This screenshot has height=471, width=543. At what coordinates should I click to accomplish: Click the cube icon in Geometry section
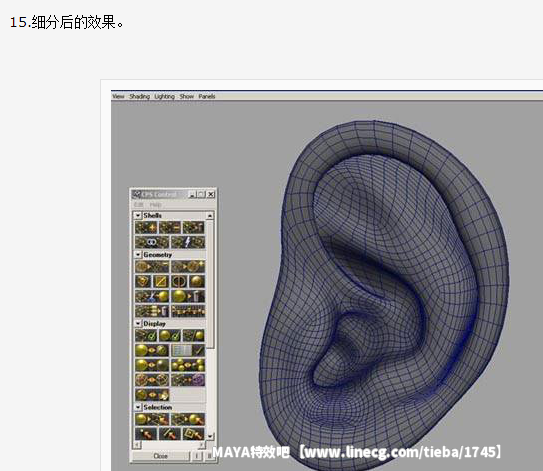pos(143,281)
